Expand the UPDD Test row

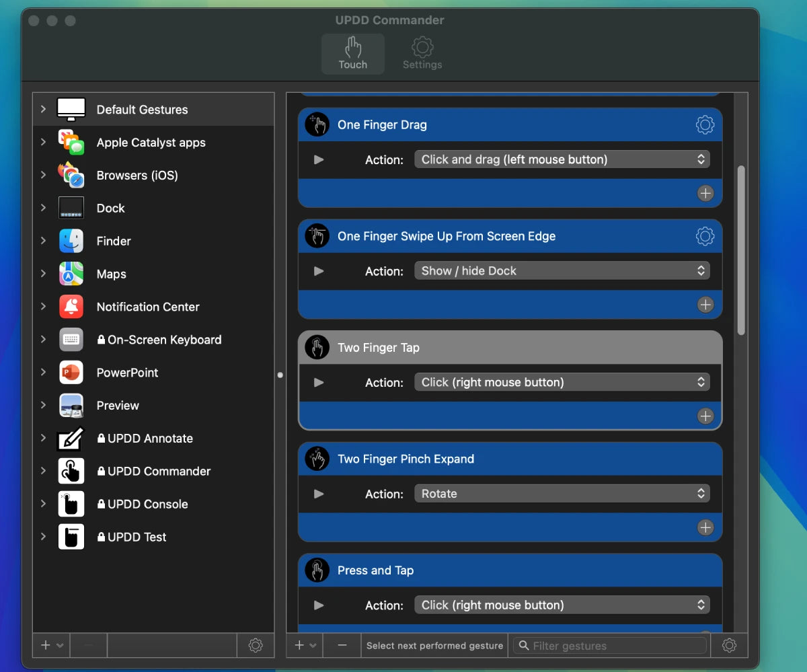point(43,537)
